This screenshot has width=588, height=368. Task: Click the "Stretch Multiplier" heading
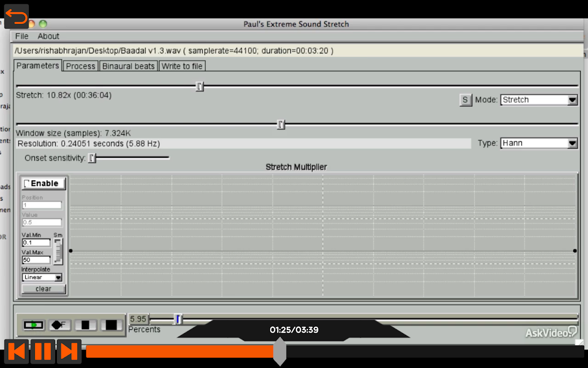click(296, 167)
